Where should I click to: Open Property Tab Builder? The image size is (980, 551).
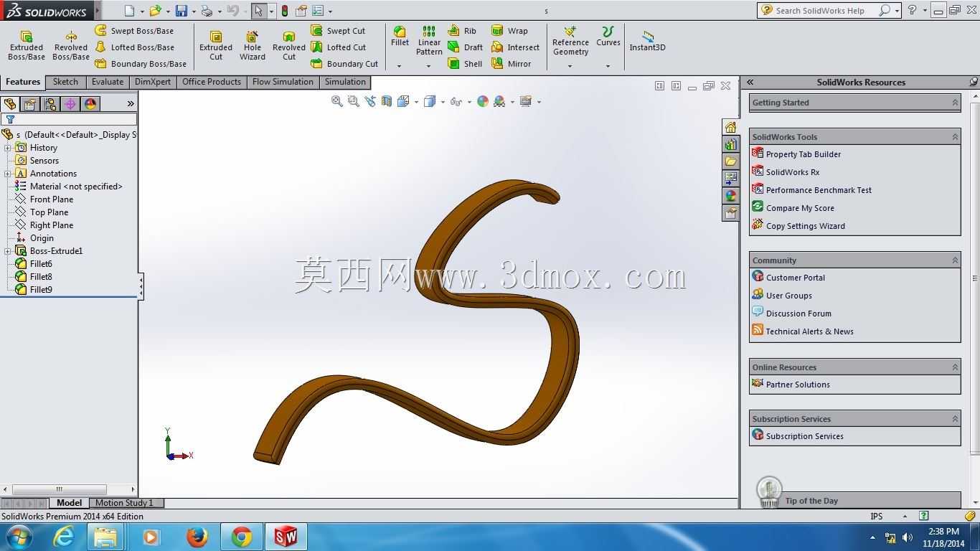click(796, 154)
